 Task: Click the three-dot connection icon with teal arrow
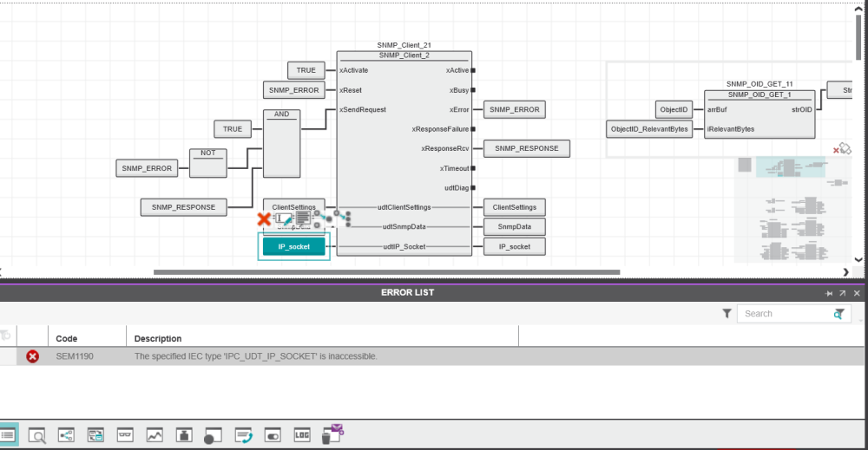(343, 218)
